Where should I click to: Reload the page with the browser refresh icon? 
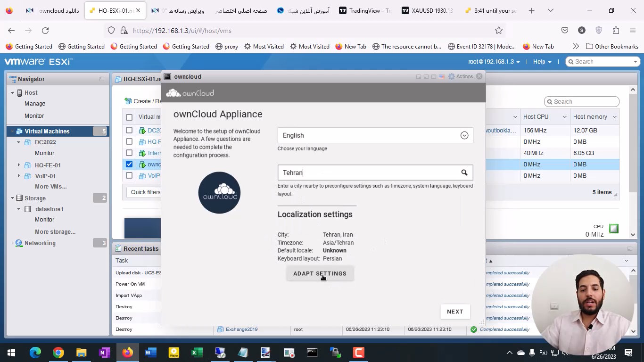[45, 30]
